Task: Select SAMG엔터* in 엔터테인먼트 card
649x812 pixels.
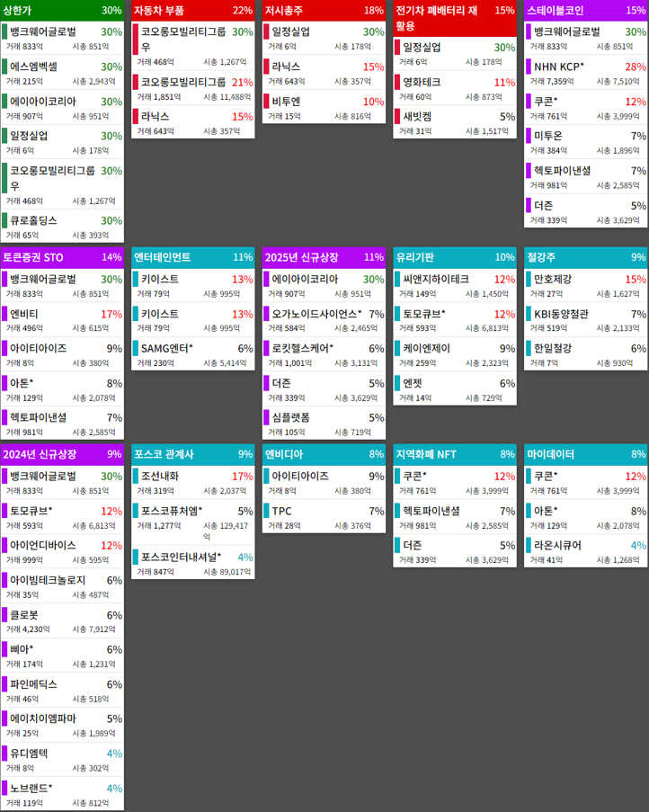Action: pyautogui.click(x=193, y=354)
